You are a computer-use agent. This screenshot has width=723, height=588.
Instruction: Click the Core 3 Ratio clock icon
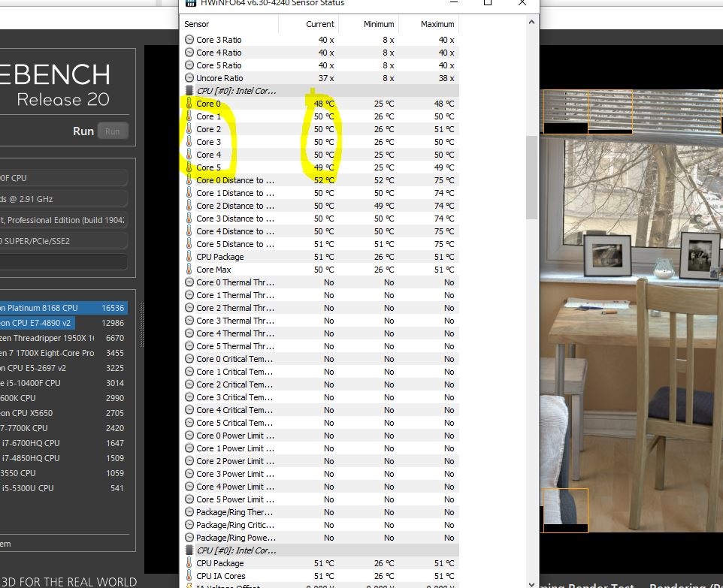coord(189,40)
